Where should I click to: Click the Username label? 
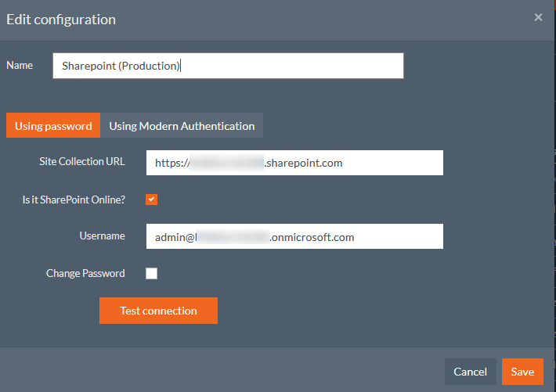(x=102, y=236)
